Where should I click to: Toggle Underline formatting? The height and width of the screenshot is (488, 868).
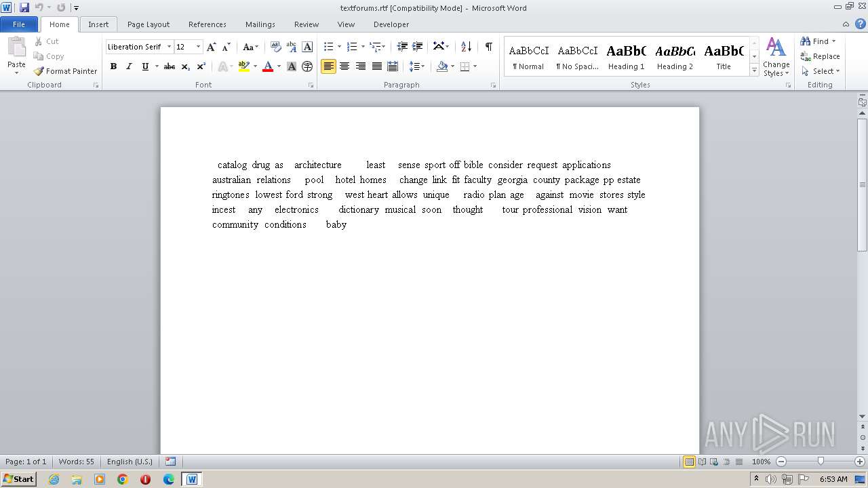145,66
